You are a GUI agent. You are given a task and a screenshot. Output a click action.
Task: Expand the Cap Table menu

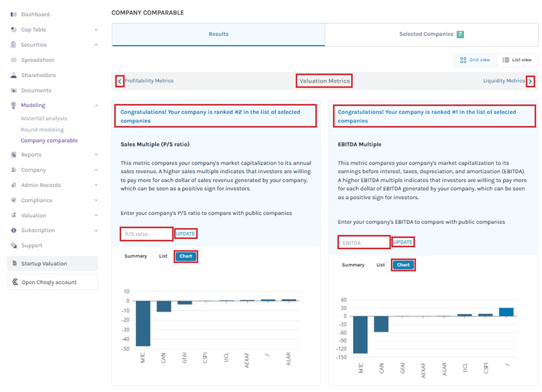[96, 30]
